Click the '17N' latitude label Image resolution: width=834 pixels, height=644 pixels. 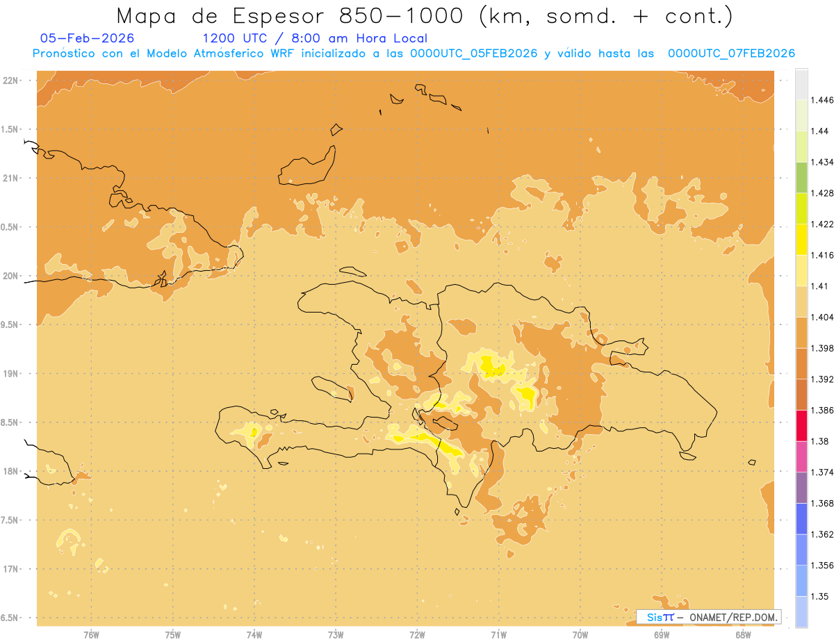[x=11, y=569]
